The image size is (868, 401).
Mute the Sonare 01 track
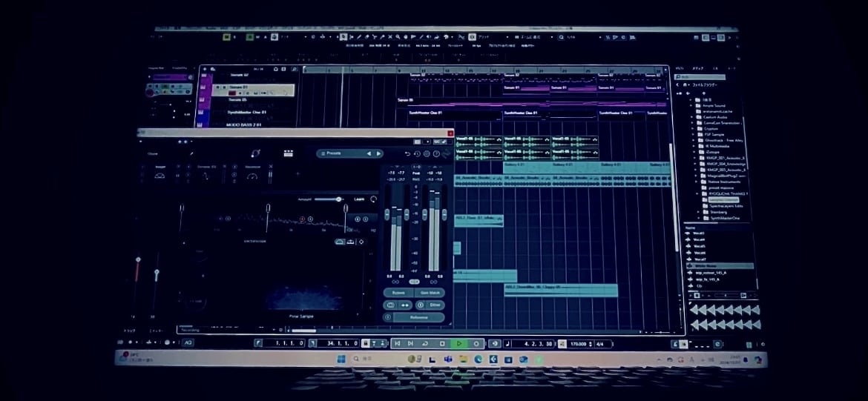point(217,87)
